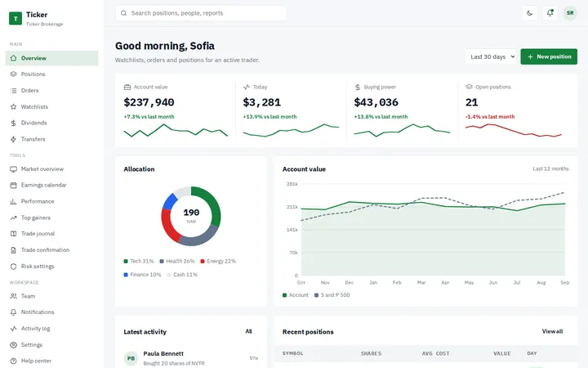Screen dimensions: 588x368
Task: Open the Overview page
Action: click(51, 58)
